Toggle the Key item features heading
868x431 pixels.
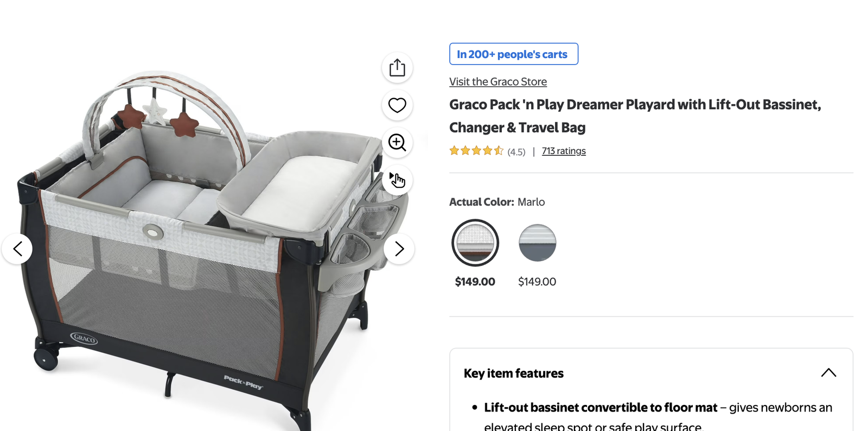coord(514,373)
